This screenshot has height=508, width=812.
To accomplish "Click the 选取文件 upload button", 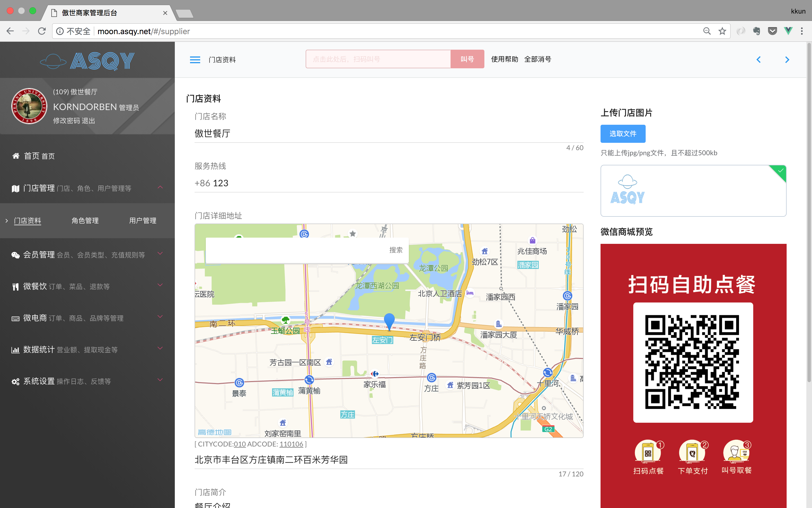I will click(623, 134).
